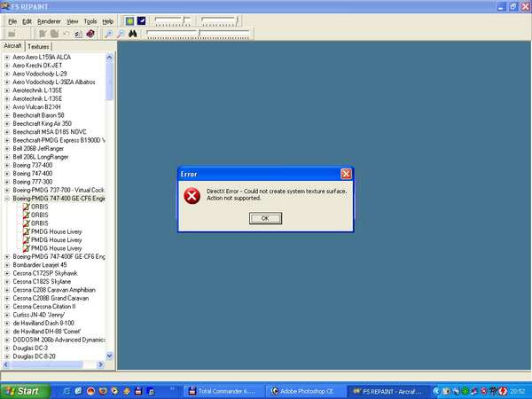
Task: Open the Help menu
Action: point(108,21)
